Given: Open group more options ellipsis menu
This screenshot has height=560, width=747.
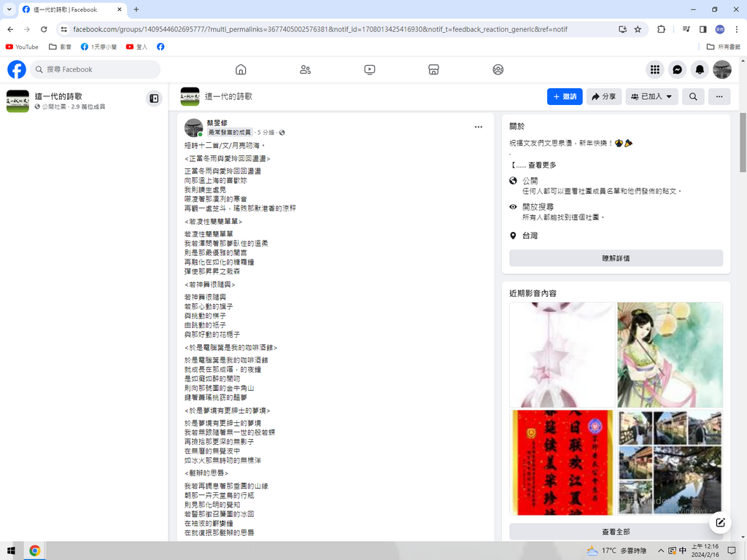Looking at the screenshot, I should click(x=719, y=96).
